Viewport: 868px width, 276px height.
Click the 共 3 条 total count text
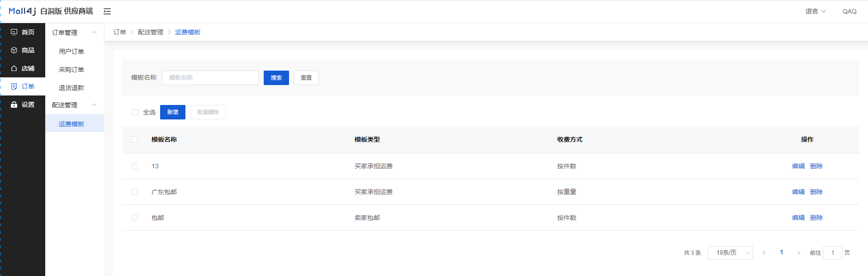click(x=693, y=253)
